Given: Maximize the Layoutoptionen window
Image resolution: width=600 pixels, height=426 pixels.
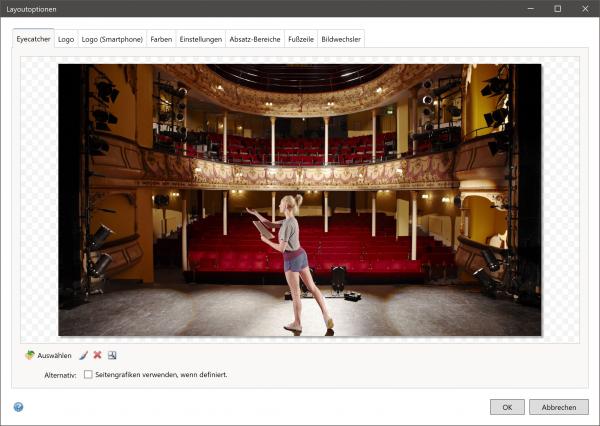Looking at the screenshot, I should [x=557, y=9].
